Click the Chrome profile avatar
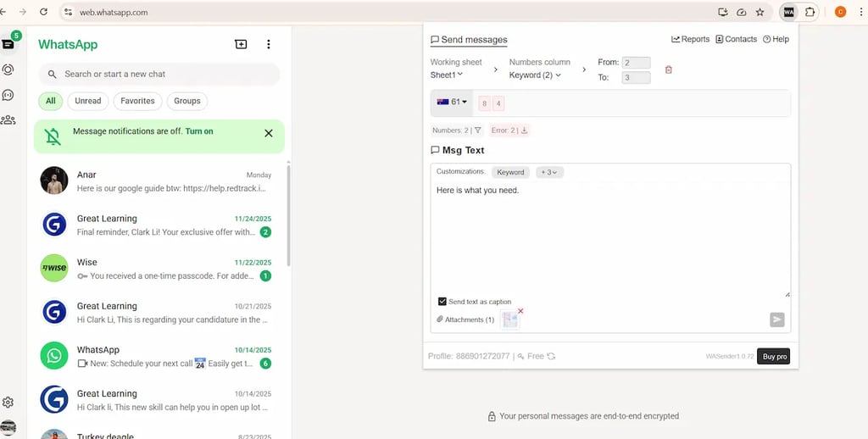Viewport: 868px width, 439px height. (840, 12)
